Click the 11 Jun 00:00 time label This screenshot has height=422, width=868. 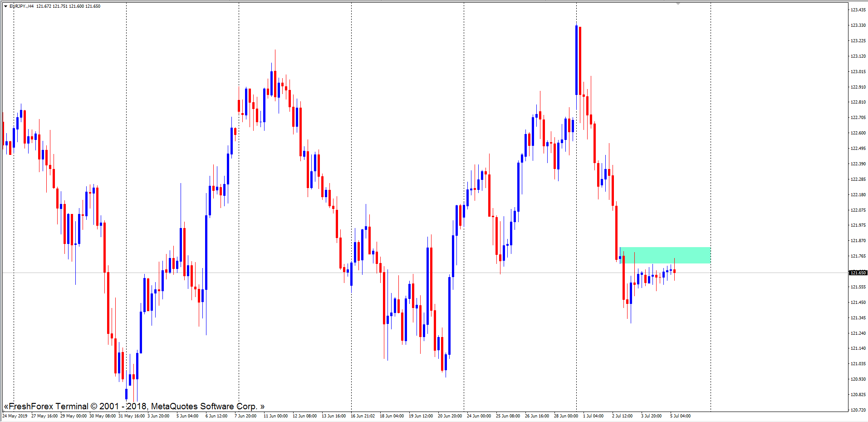click(x=275, y=416)
